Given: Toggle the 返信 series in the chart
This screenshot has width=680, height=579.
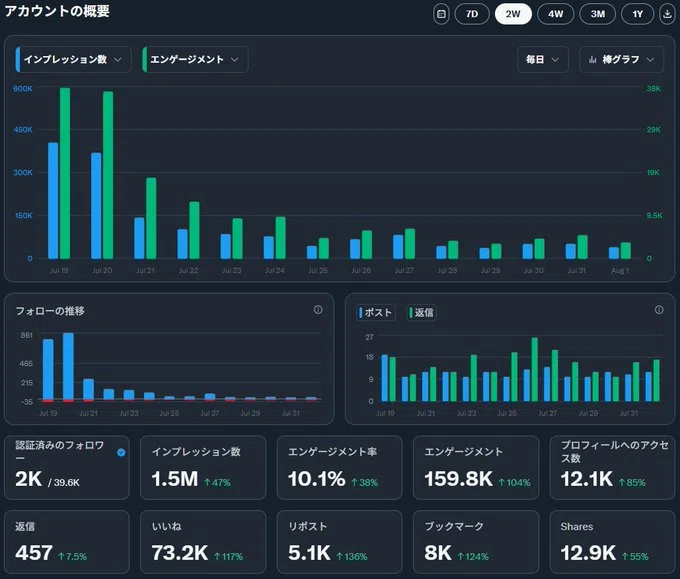Looking at the screenshot, I should tap(422, 312).
